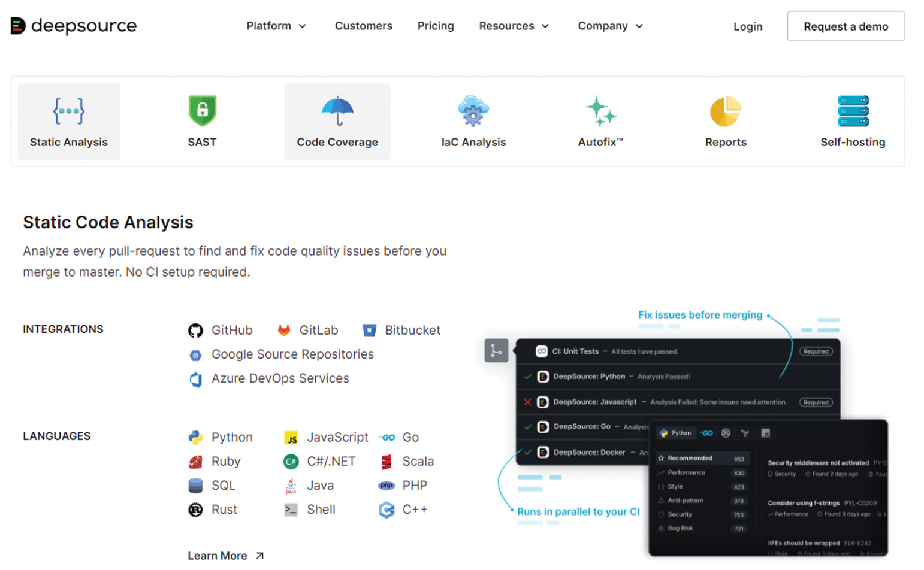Expand the Resources dropdown
This screenshot has height=570, width=924.
[x=514, y=26]
